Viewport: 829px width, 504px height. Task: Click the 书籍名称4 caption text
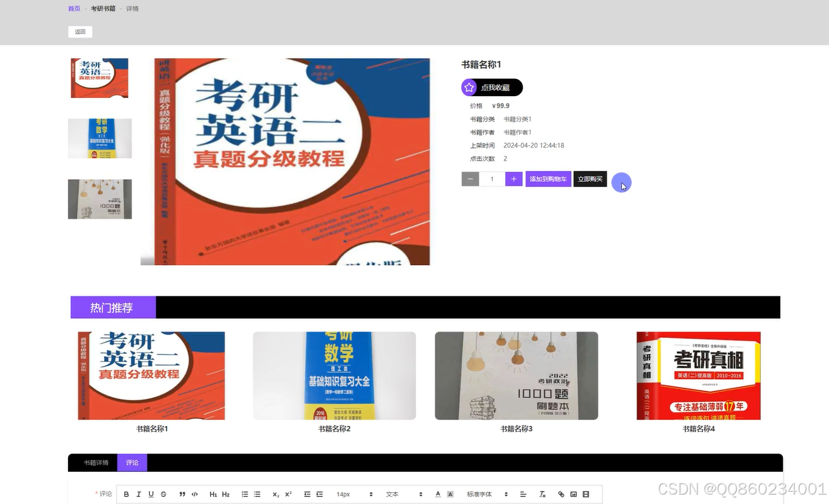pos(699,429)
